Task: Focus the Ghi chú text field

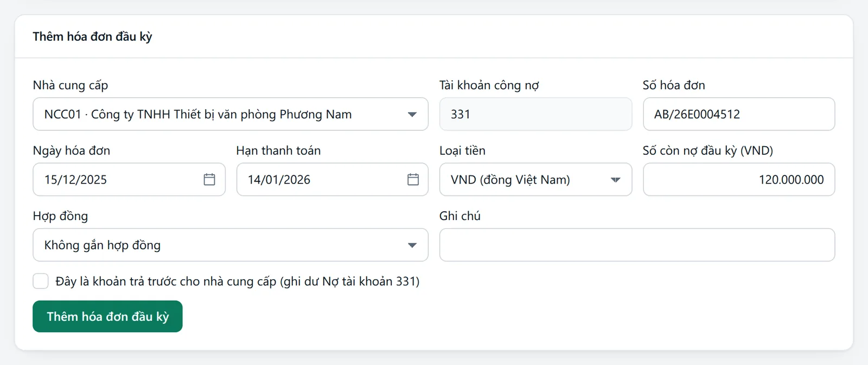Action: coord(637,245)
